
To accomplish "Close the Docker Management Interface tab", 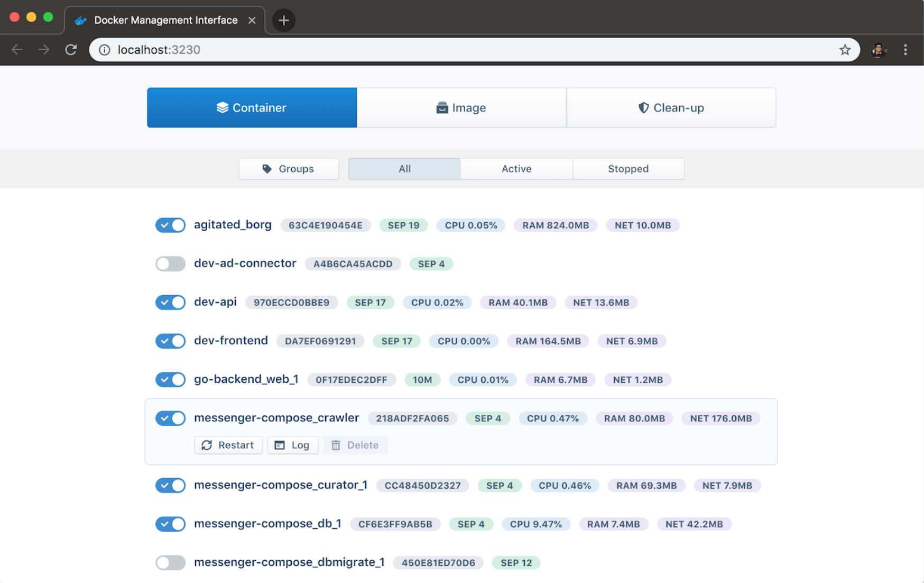I will 252,20.
